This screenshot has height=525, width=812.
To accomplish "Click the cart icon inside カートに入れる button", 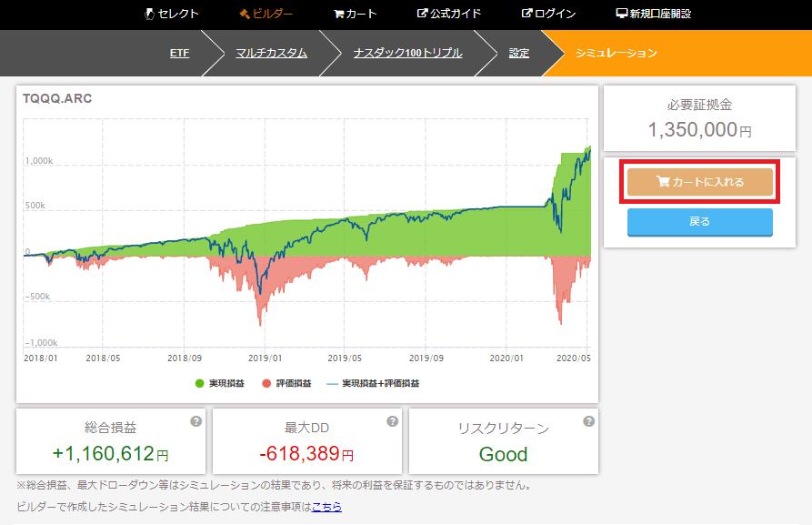I will [662, 181].
